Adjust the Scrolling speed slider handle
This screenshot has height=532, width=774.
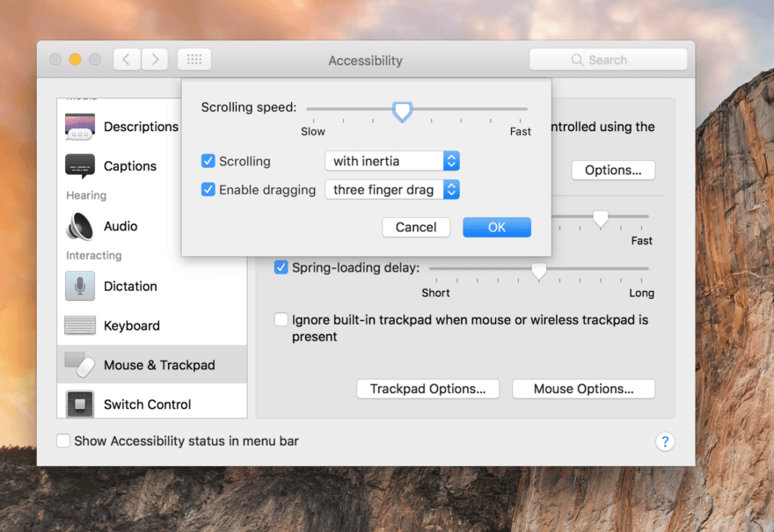(x=402, y=112)
